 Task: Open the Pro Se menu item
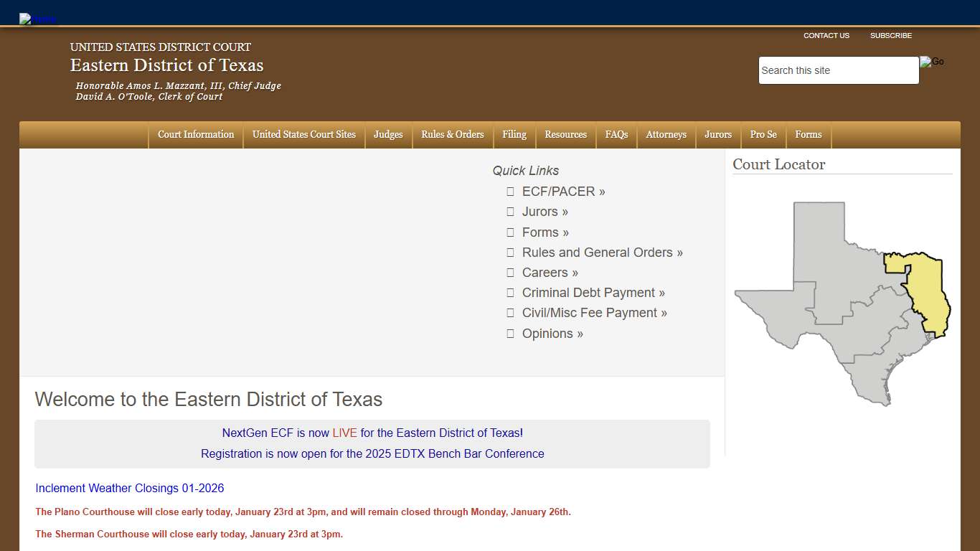763,135
